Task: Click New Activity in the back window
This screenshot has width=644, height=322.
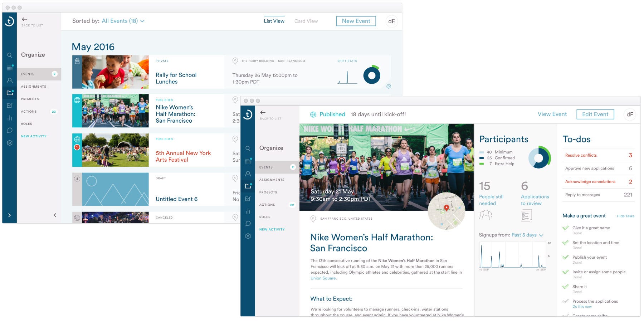Action: (x=34, y=136)
